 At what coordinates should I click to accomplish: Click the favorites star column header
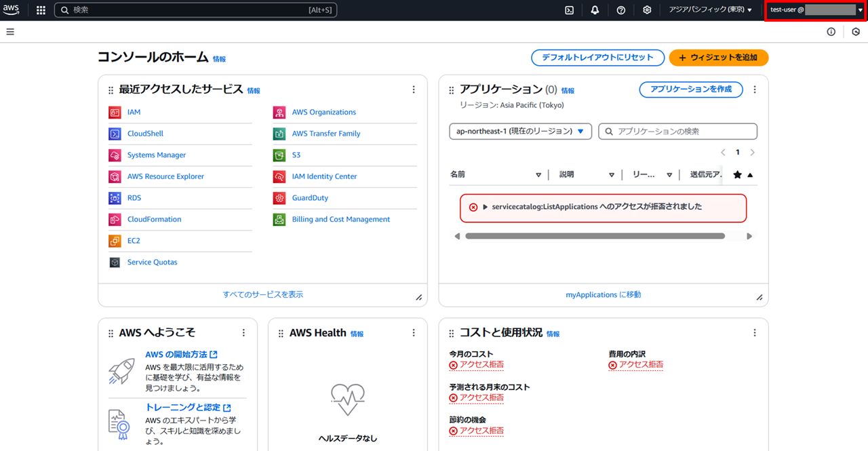[738, 175]
